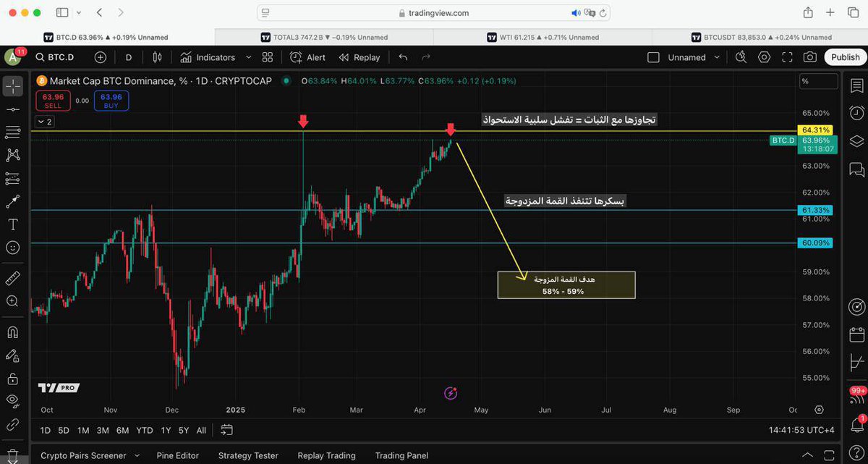868x464 pixels.
Task: Take a snapshot with the camera icon
Action: (x=810, y=57)
